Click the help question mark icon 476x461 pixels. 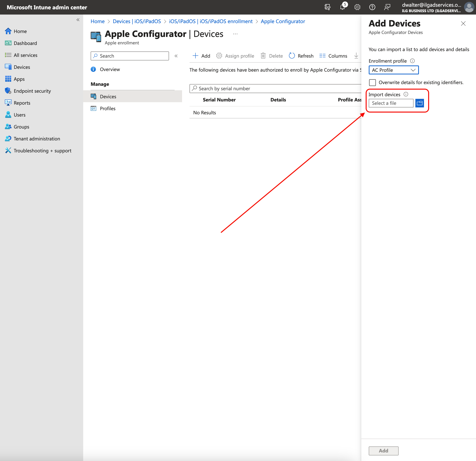point(372,7)
